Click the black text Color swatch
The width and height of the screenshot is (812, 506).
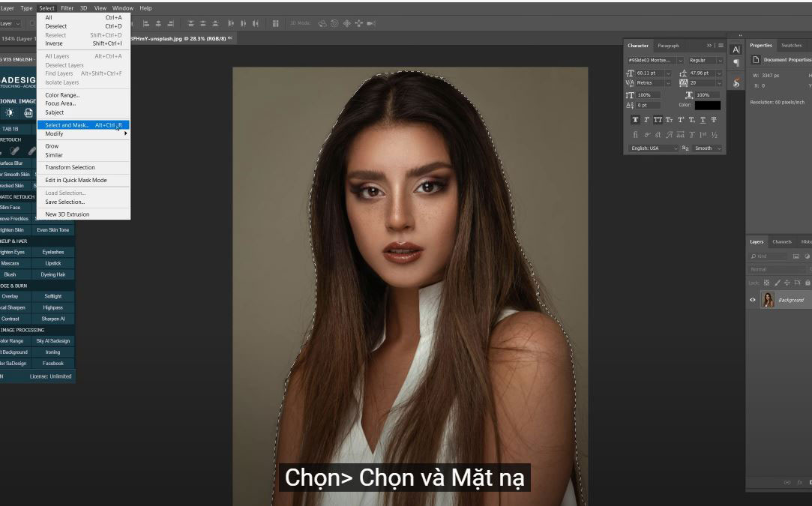707,106
